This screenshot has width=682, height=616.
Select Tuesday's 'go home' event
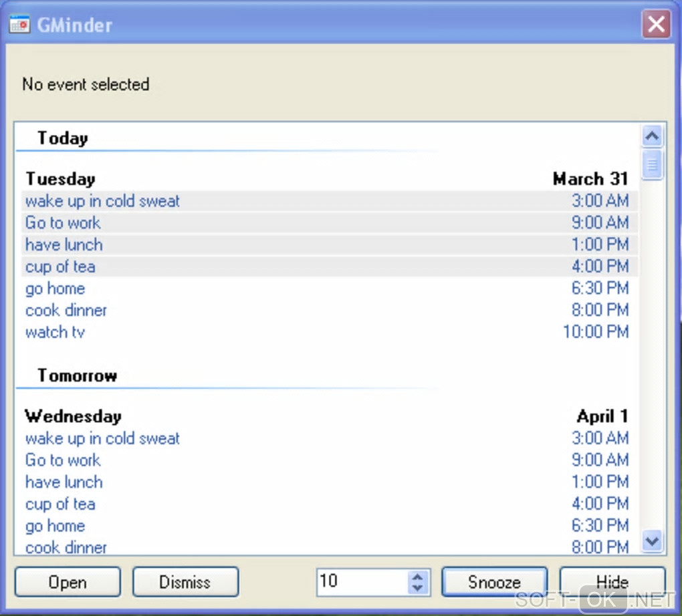tap(330, 288)
